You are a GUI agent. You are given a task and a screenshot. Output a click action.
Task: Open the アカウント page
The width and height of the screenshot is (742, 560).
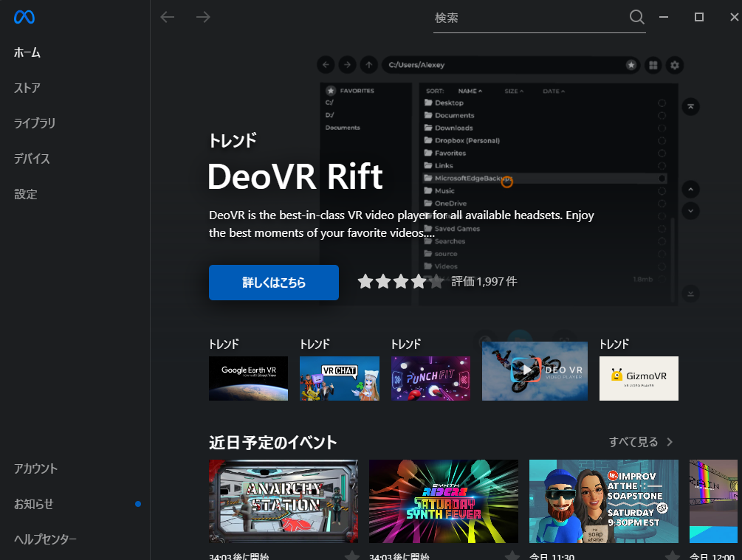(x=35, y=469)
